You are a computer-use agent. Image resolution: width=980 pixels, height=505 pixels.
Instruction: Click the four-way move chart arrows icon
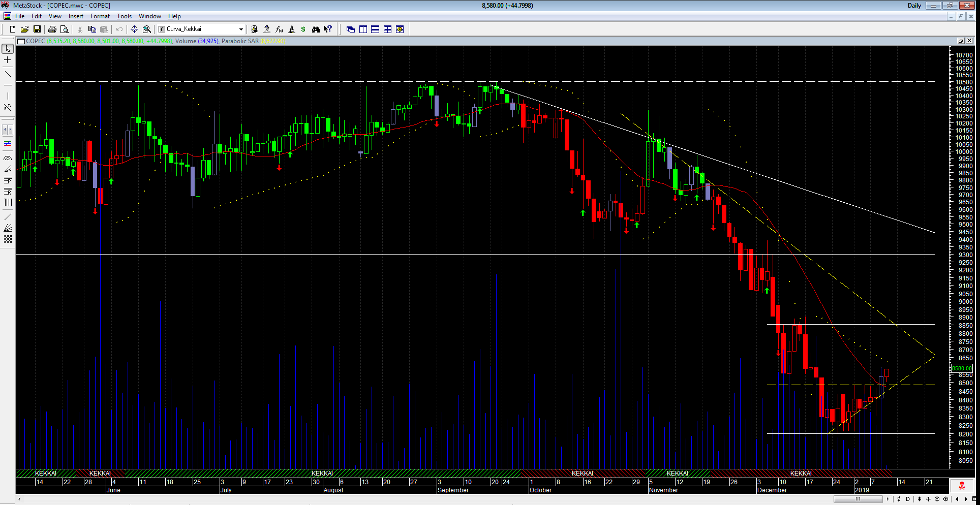(x=929, y=499)
